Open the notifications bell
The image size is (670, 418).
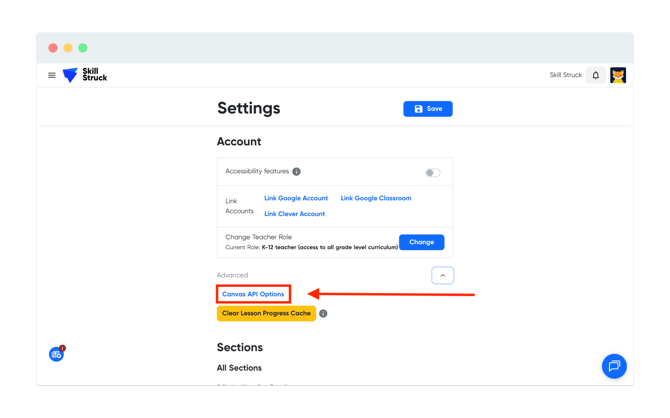tap(596, 75)
